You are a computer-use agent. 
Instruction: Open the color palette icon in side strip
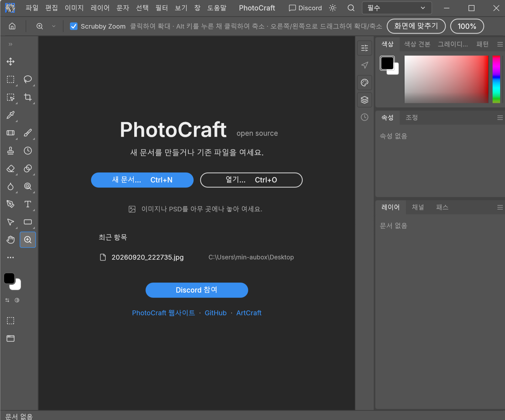pyautogui.click(x=365, y=83)
